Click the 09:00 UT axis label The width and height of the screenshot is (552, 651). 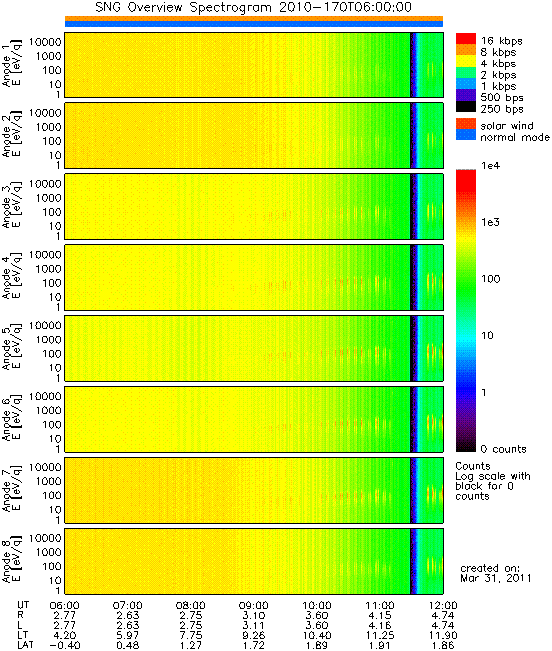coord(254,606)
